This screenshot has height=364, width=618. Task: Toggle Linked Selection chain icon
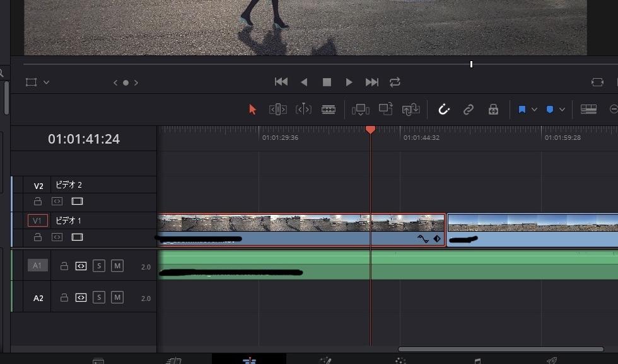pos(468,110)
